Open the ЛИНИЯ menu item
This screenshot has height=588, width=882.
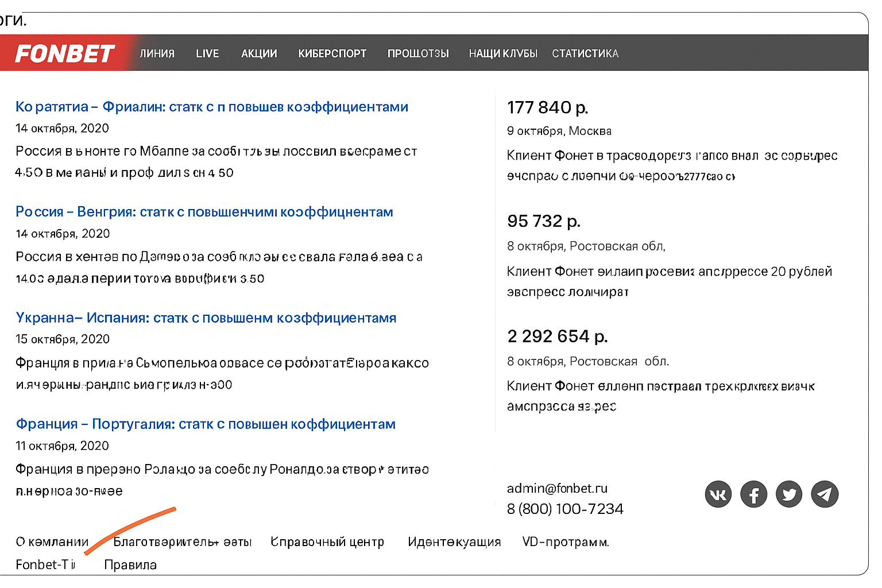[157, 53]
